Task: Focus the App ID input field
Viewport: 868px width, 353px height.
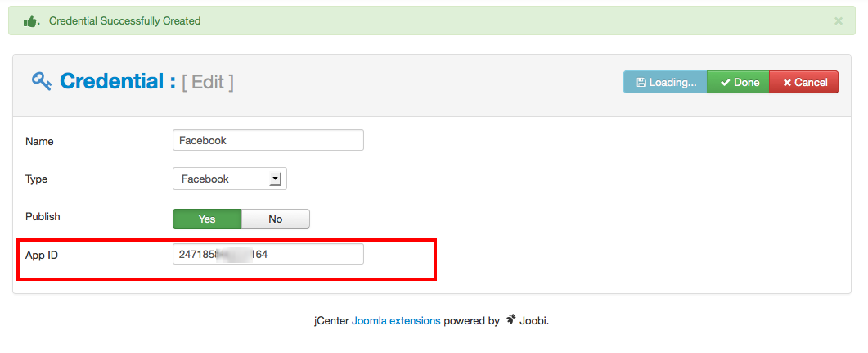Action: point(268,255)
